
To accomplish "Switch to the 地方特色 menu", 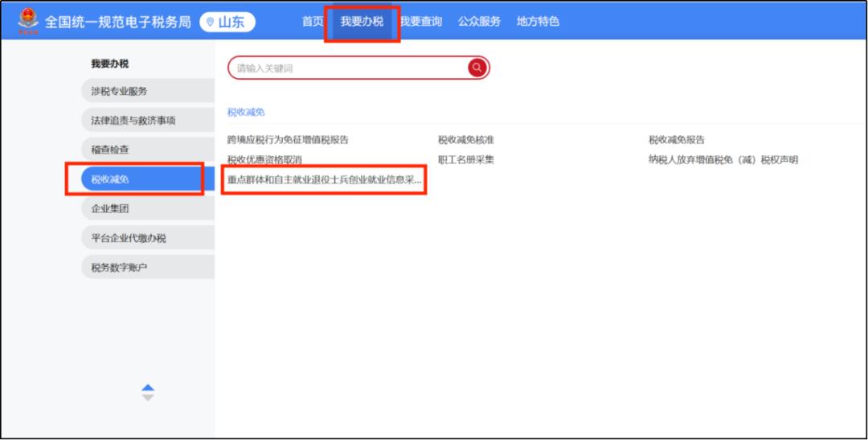I will (538, 22).
